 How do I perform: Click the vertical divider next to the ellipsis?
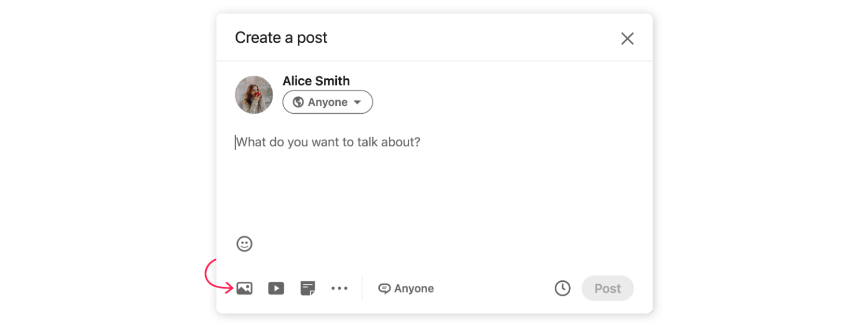pyautogui.click(x=362, y=289)
